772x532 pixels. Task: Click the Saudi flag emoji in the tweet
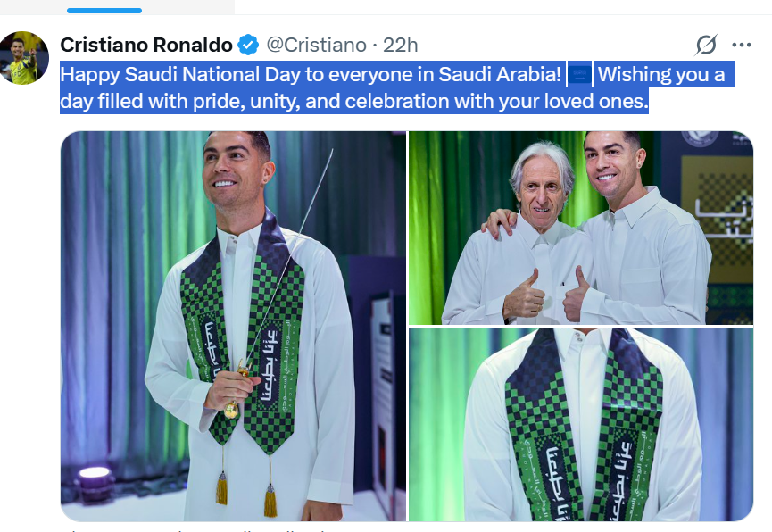click(579, 75)
